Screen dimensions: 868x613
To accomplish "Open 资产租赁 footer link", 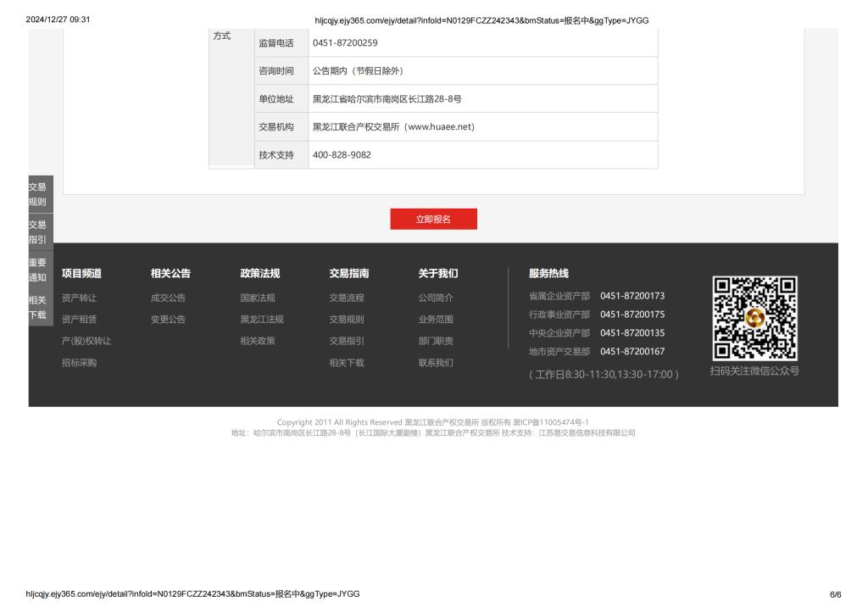I will pos(79,320).
